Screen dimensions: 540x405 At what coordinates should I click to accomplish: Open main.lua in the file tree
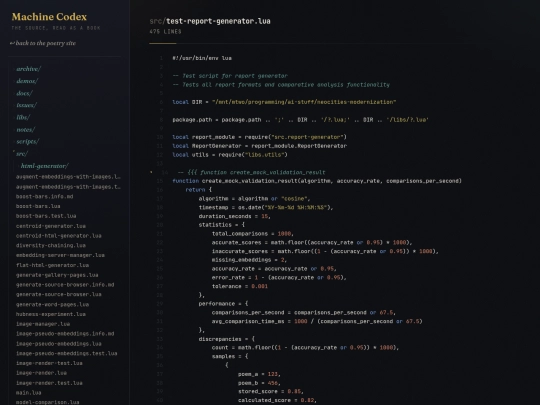click(x=29, y=393)
